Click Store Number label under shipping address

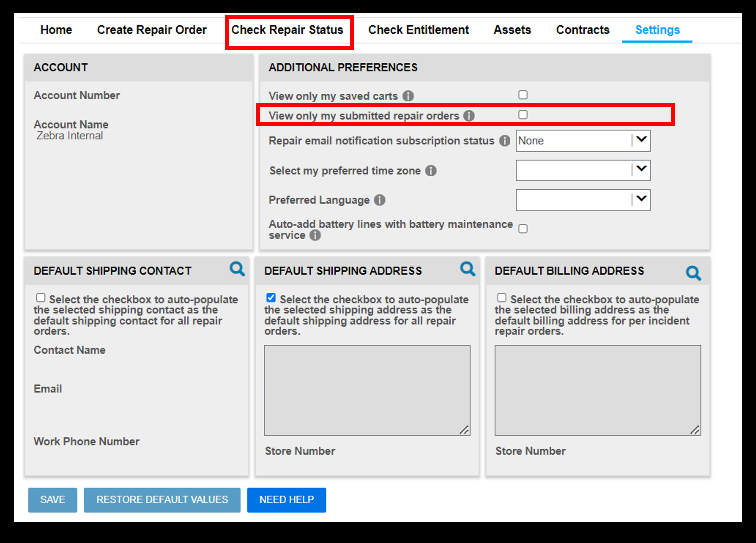[300, 451]
